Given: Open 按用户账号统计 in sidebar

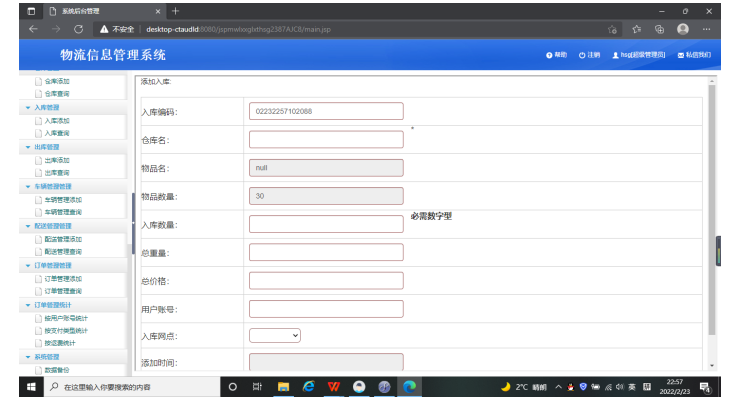Looking at the screenshot, I should [66, 318].
